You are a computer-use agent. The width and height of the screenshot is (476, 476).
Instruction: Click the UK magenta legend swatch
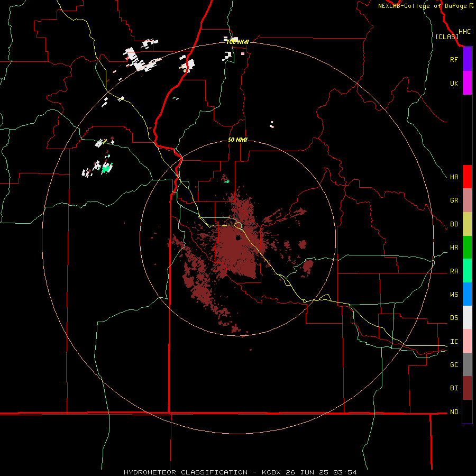click(x=467, y=83)
